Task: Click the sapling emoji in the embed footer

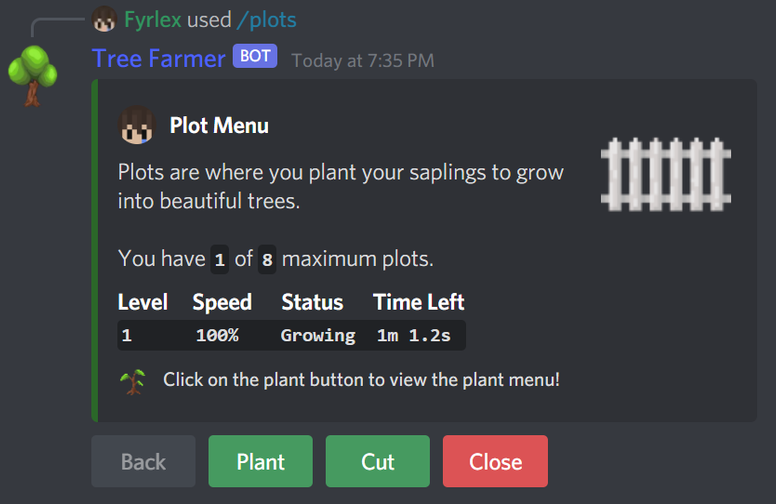Action: (x=133, y=381)
